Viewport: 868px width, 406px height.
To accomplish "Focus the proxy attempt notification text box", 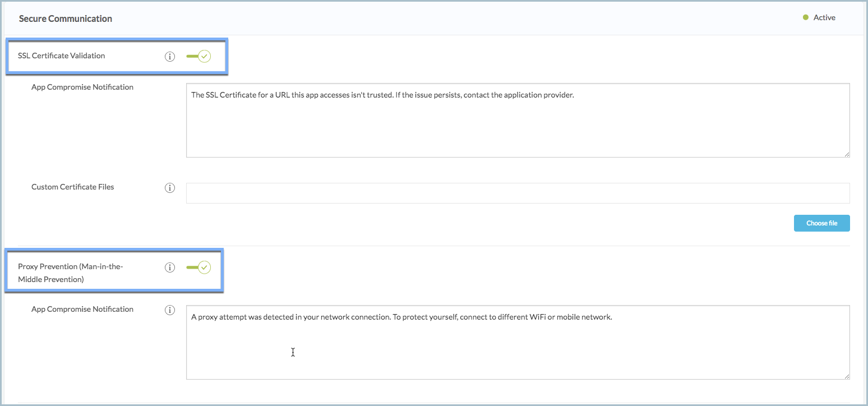I will tap(518, 342).
